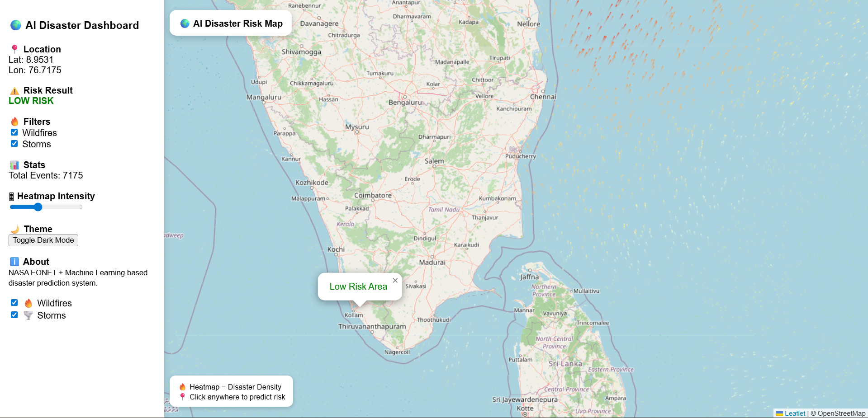Click the moon icon next to Theme

(14, 229)
